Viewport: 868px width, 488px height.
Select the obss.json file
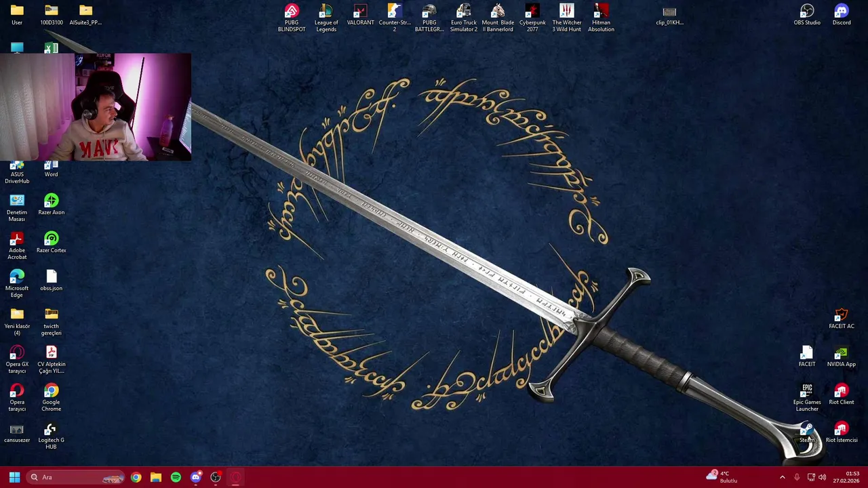(52, 281)
